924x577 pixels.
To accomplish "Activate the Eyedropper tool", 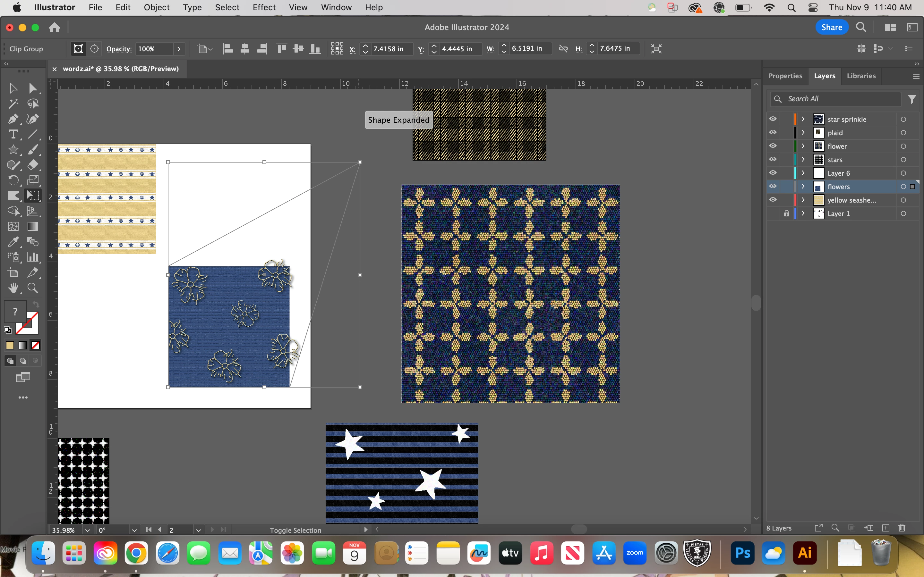I will [x=13, y=242].
